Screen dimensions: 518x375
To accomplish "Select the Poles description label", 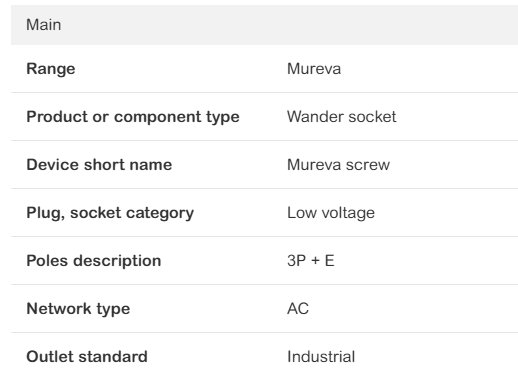I will [x=94, y=261].
